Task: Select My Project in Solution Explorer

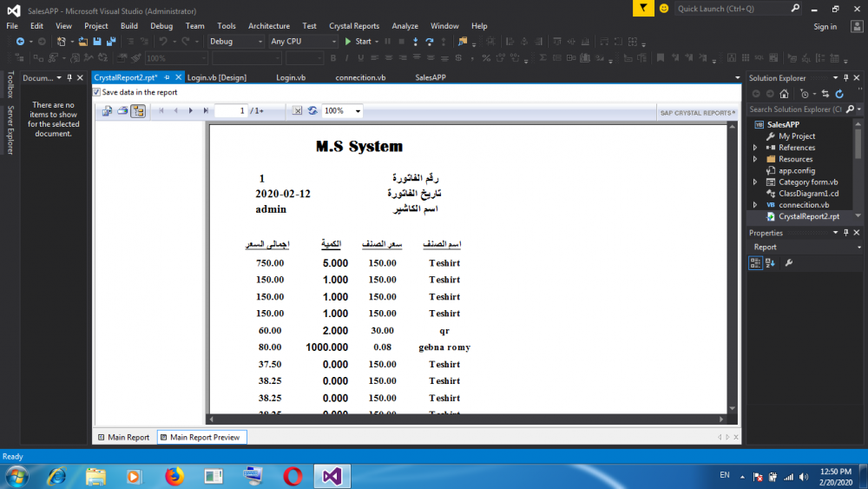Action: coord(797,136)
